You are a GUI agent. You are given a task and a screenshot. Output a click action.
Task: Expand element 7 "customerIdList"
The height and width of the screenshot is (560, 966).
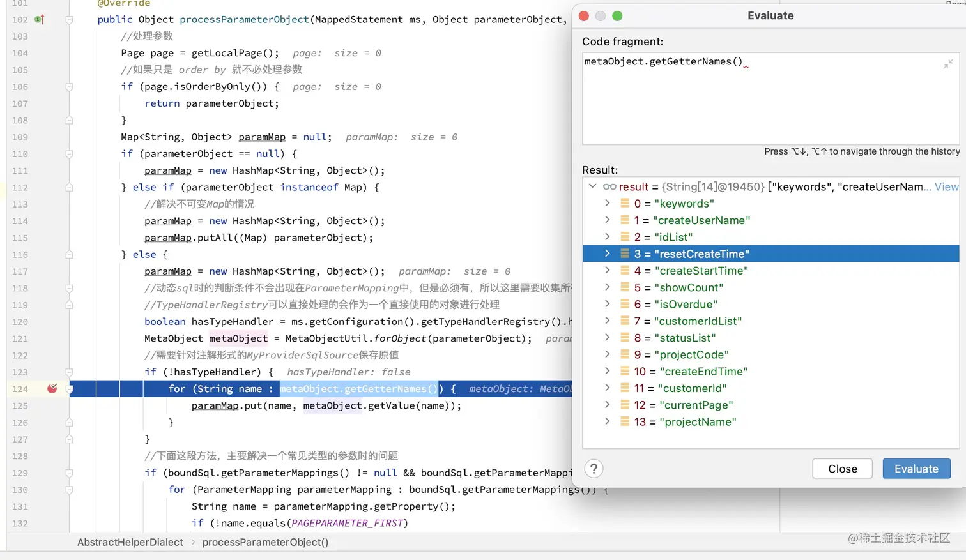pos(607,321)
